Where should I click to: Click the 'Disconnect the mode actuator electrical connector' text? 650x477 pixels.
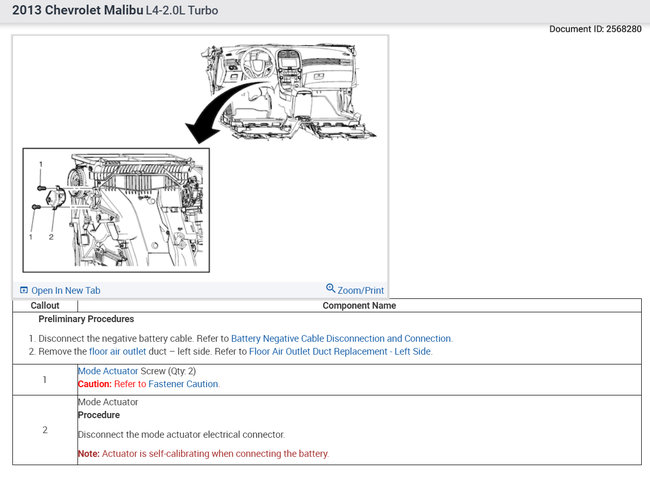coord(181,434)
